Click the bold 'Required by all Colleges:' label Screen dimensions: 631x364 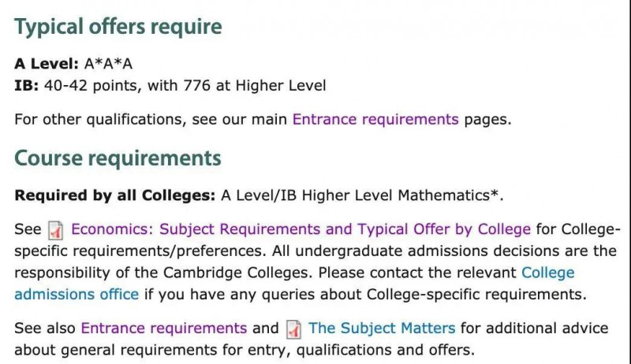click(x=115, y=195)
